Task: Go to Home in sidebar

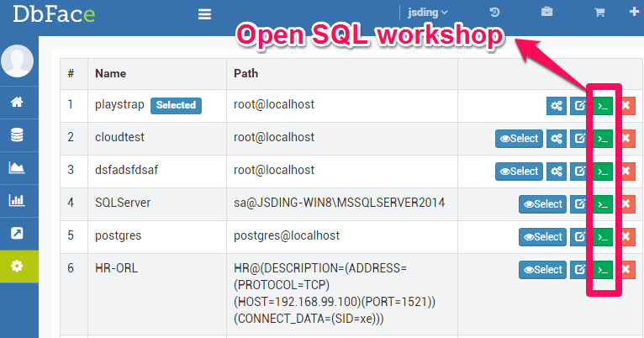Action: (17, 102)
